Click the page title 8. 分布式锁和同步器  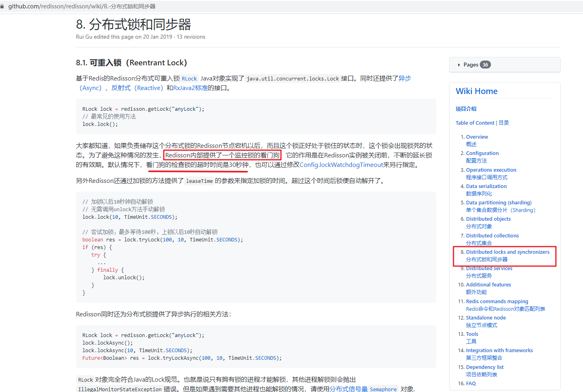coord(133,24)
